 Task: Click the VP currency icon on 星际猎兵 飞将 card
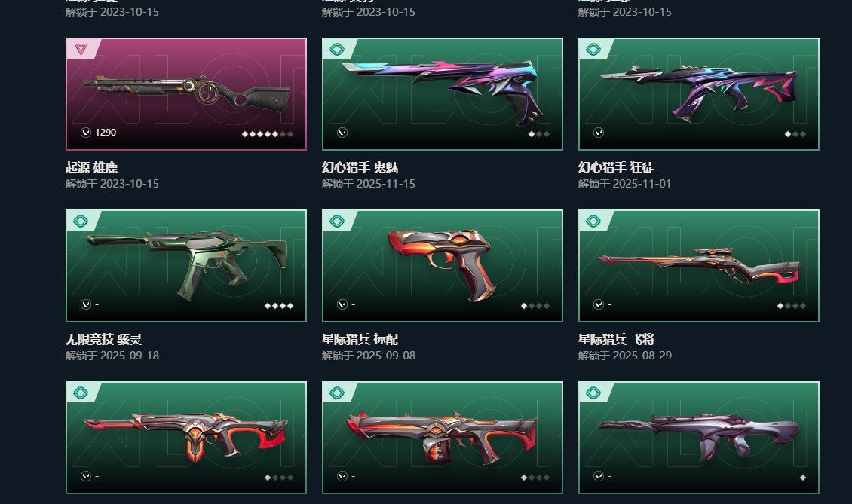599,304
